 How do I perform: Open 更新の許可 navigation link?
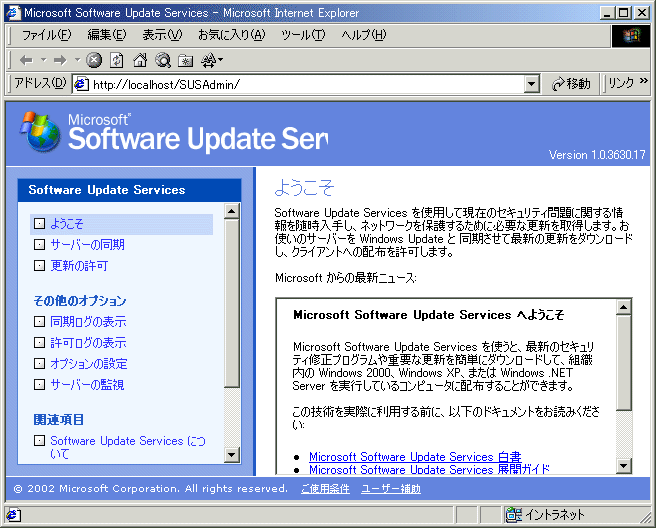pos(79,266)
